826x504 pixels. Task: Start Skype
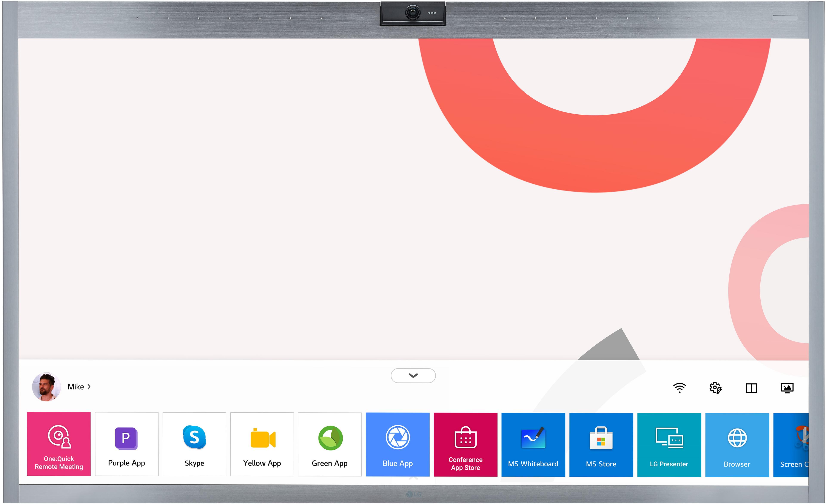pyautogui.click(x=194, y=444)
